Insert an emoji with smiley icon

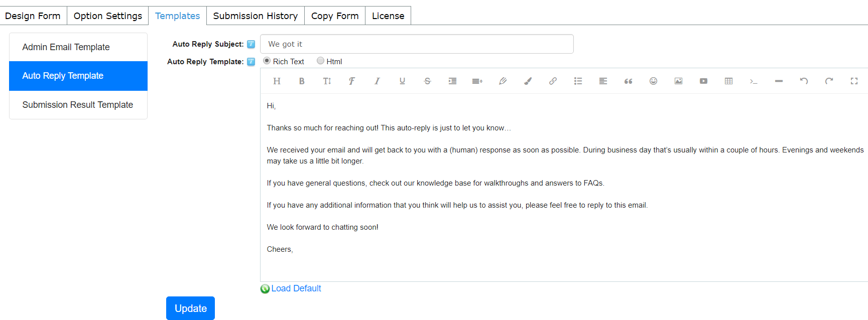tap(653, 81)
